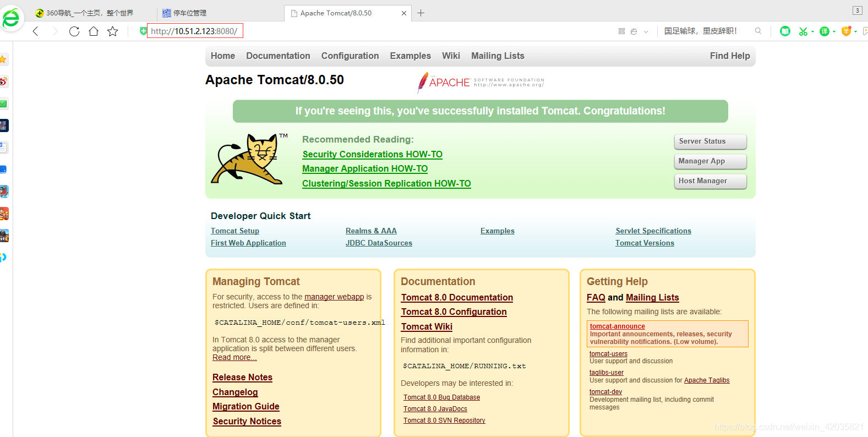Open the Weibo icon in the sidebar

(3, 81)
